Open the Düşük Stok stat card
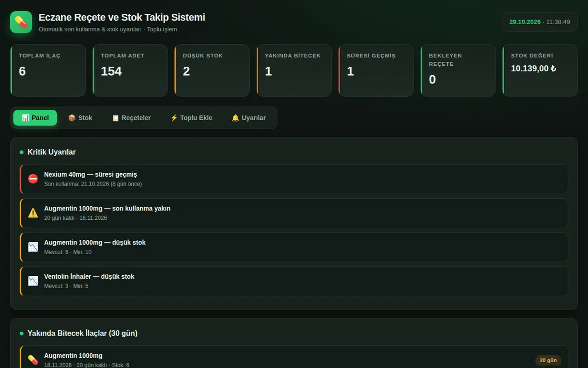 click(212, 71)
